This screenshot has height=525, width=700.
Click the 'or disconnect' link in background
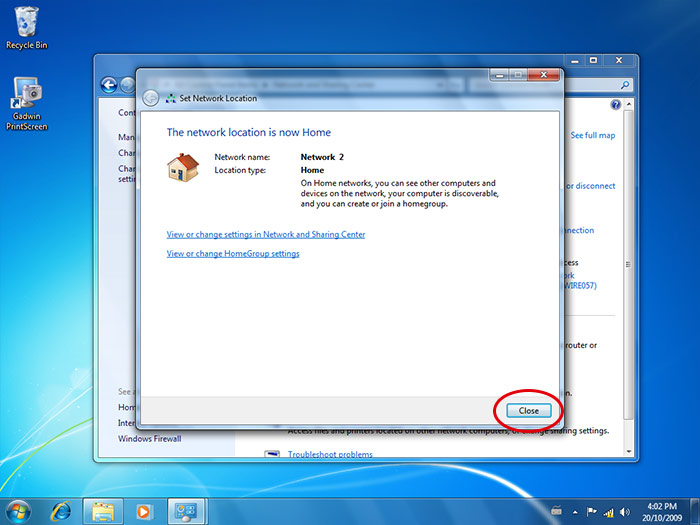[x=590, y=186]
